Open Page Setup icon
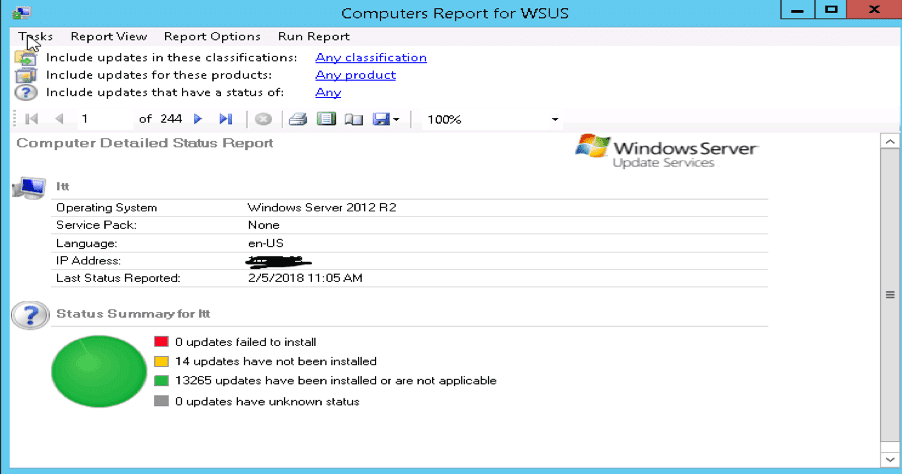The height and width of the screenshot is (474, 902). click(x=352, y=119)
